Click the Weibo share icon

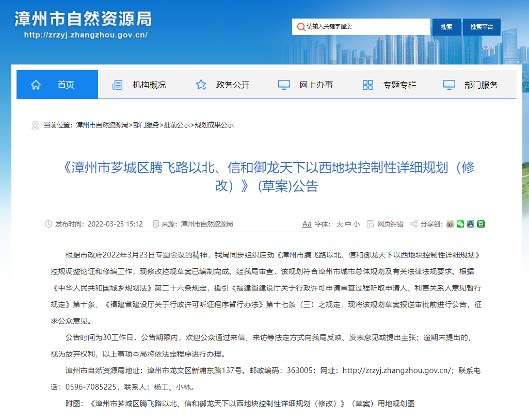point(450,223)
